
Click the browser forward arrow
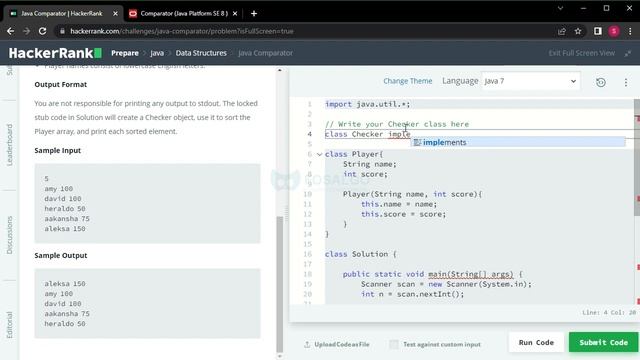(x=27, y=31)
